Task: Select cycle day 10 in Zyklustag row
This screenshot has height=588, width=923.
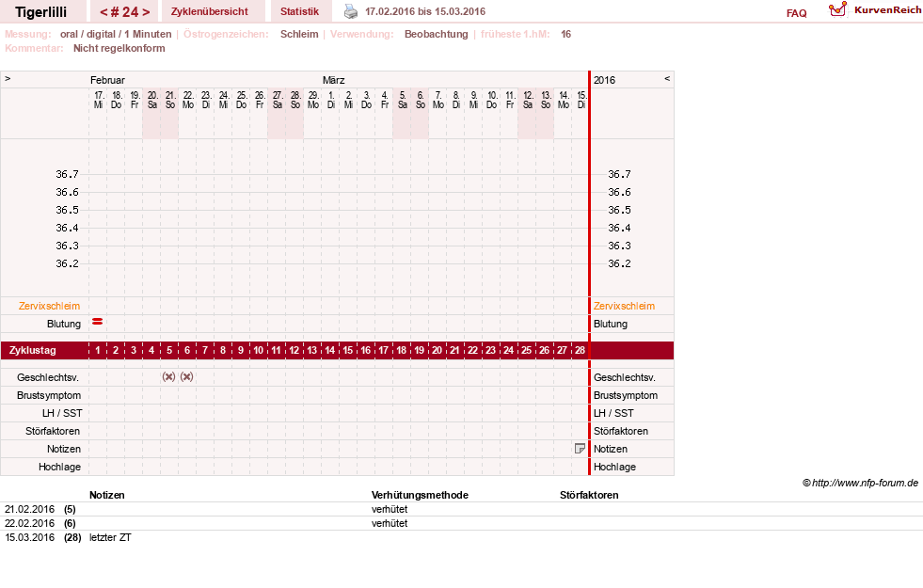Action: tap(259, 350)
